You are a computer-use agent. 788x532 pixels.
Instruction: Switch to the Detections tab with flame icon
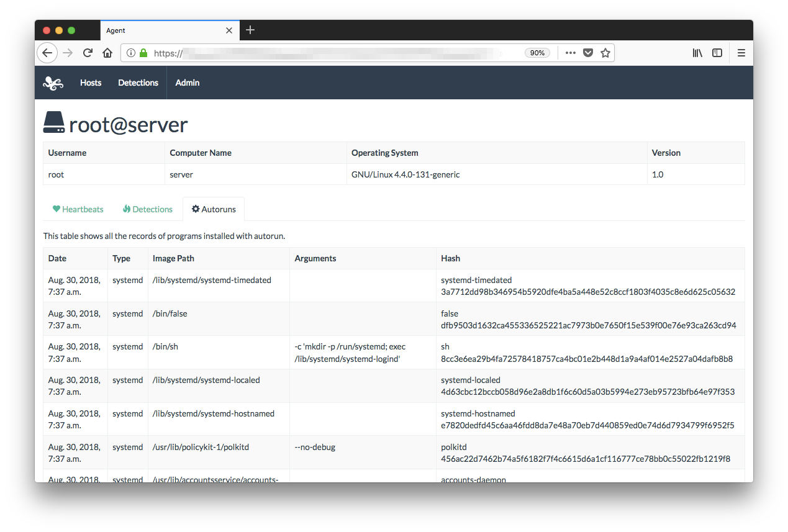click(147, 209)
